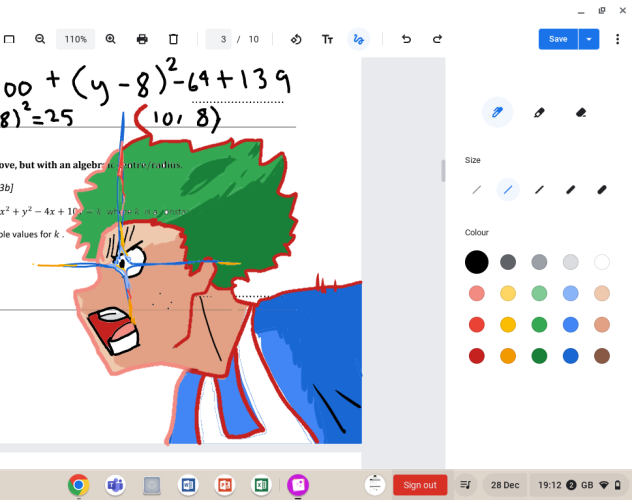Screen dimensions: 632x500
Task: Open Chrome from the shelf
Action: (79, 485)
